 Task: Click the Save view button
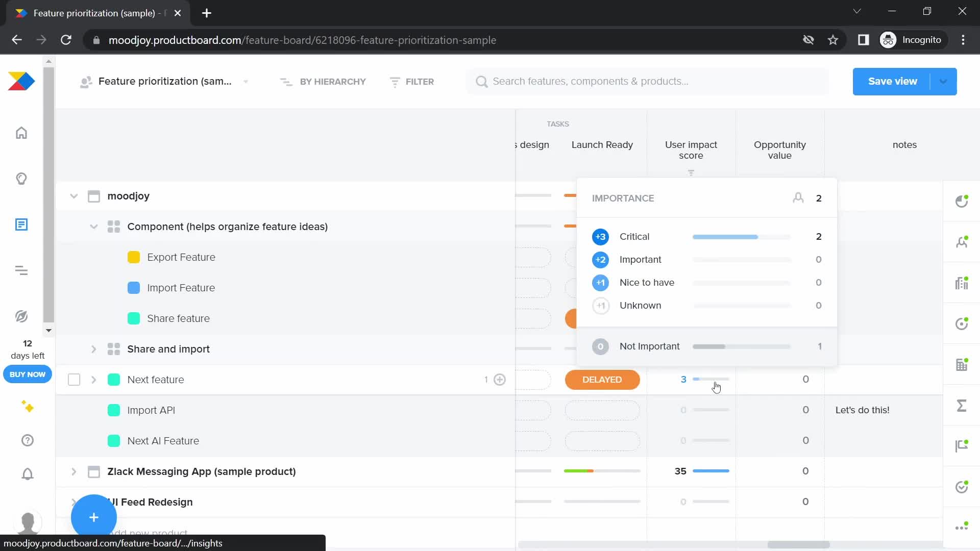(892, 82)
